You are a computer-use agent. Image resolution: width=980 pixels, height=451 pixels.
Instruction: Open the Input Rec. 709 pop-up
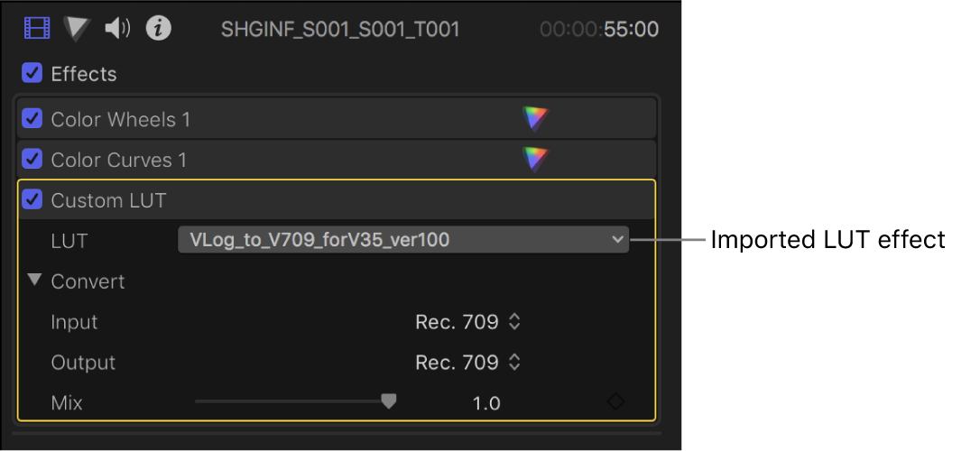pyautogui.click(x=468, y=322)
